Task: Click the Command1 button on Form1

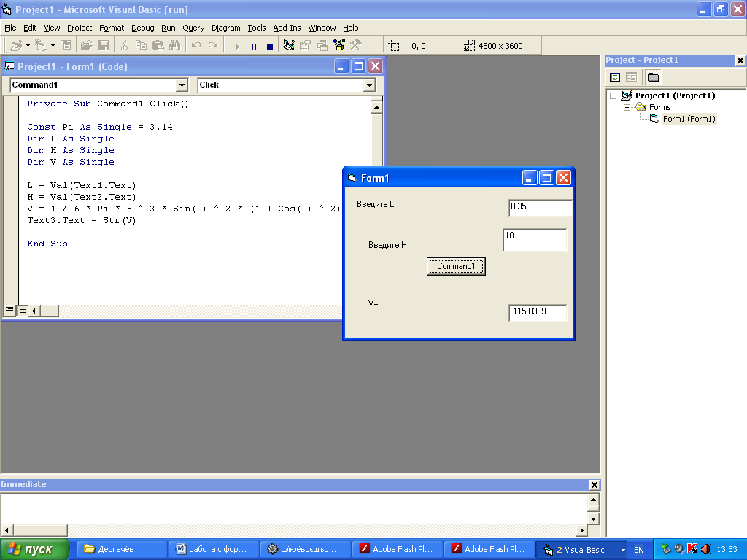Action: coord(456,267)
